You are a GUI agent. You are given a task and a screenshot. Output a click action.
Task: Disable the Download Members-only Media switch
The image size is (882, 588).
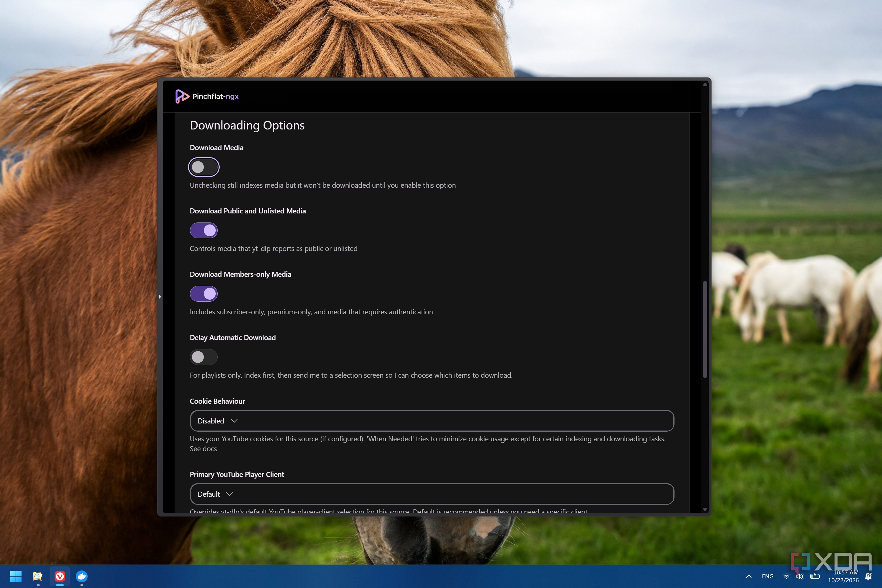coord(204,294)
